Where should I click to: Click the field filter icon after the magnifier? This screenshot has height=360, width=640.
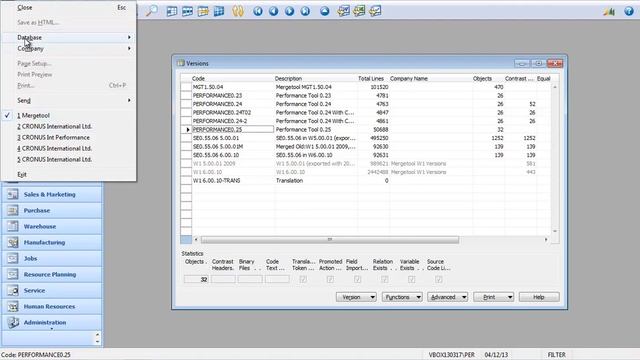click(x=172, y=11)
